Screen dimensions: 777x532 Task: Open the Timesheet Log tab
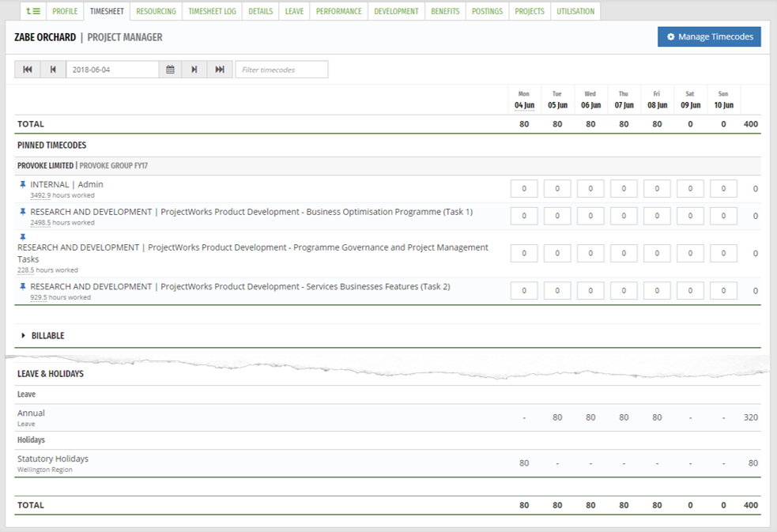[x=212, y=11]
